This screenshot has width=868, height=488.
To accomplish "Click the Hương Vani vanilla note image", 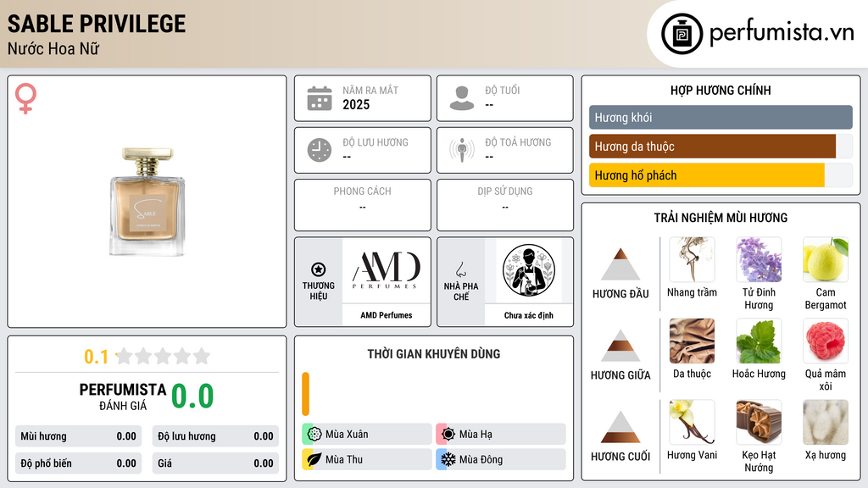I will pos(692,423).
